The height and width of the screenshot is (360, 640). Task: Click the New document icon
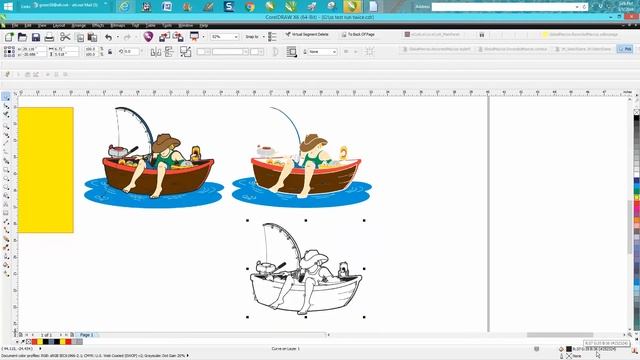point(9,37)
